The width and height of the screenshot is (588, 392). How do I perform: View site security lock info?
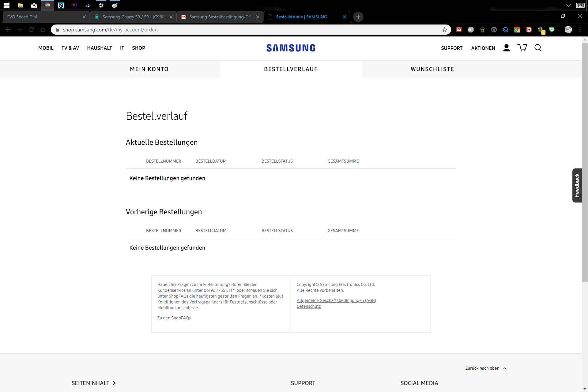57,30
